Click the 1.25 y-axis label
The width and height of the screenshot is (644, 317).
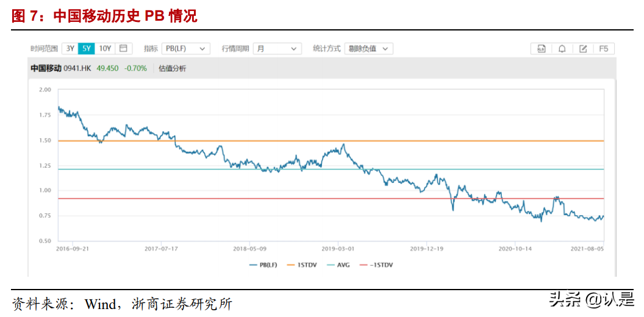click(46, 165)
